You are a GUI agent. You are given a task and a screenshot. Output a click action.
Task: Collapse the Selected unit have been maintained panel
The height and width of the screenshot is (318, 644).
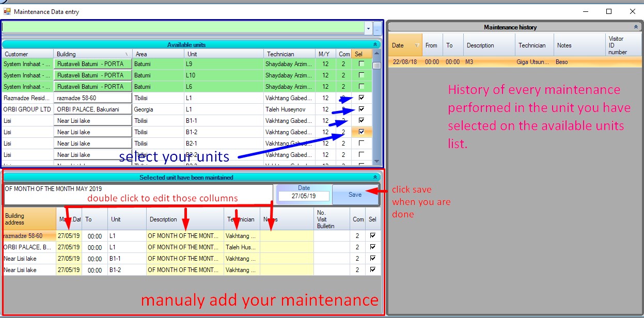pos(375,177)
